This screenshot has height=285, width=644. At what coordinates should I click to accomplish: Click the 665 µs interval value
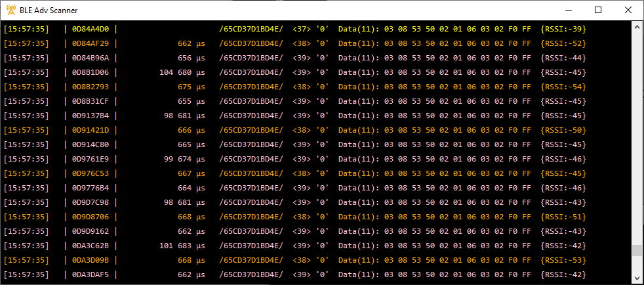(x=191, y=144)
